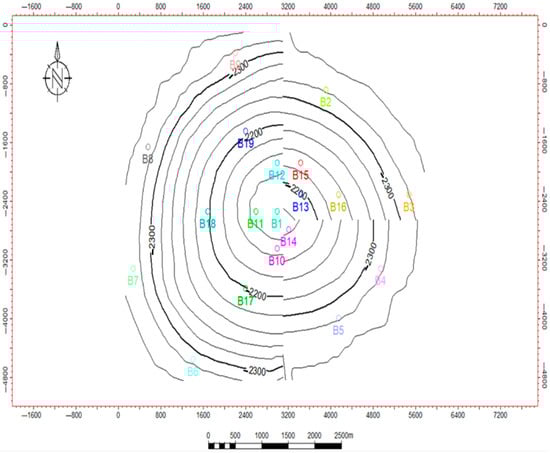
Task: Click the 2300 contour value beside B6
Action: tap(256, 371)
